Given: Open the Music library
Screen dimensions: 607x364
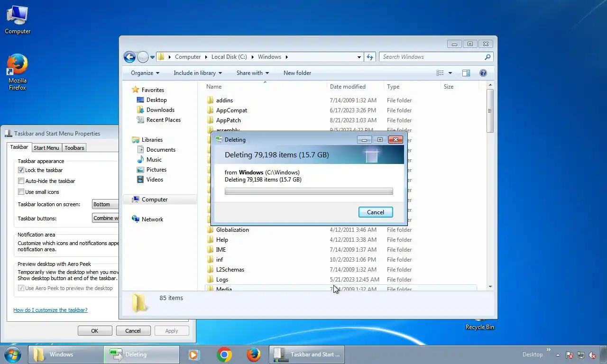Looking at the screenshot, I should [x=154, y=160].
